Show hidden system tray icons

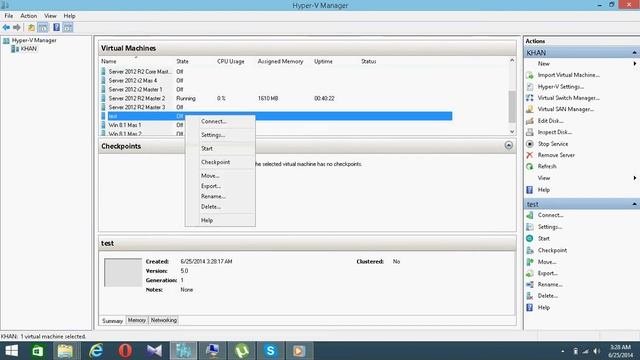point(563,351)
